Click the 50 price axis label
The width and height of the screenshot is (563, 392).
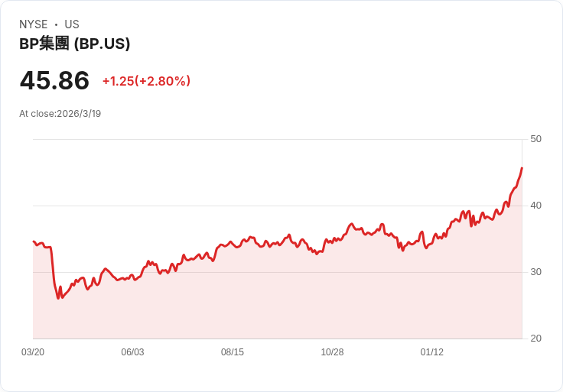[535, 139]
